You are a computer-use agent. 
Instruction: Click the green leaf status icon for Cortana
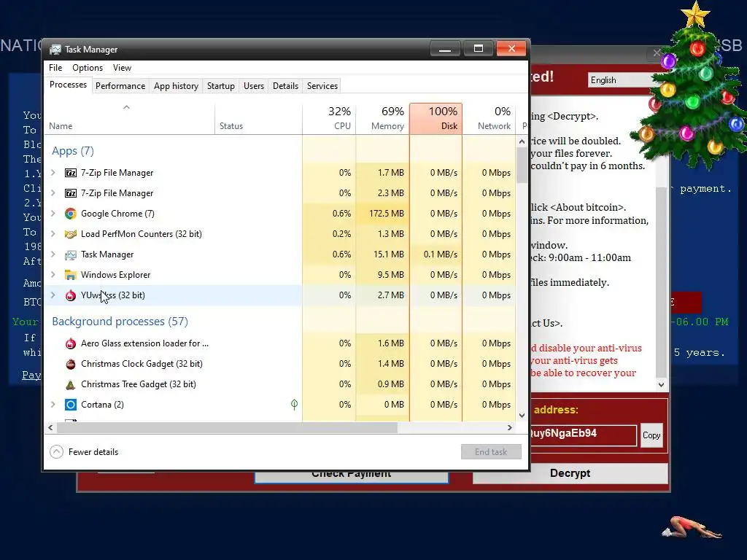click(x=295, y=404)
